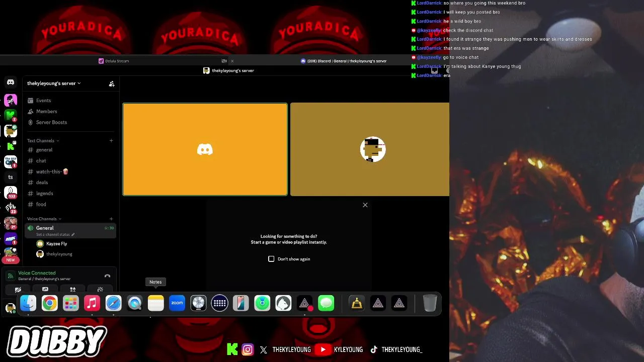Open the server showing 133 badge
644x362 pixels.
[x=11, y=193]
